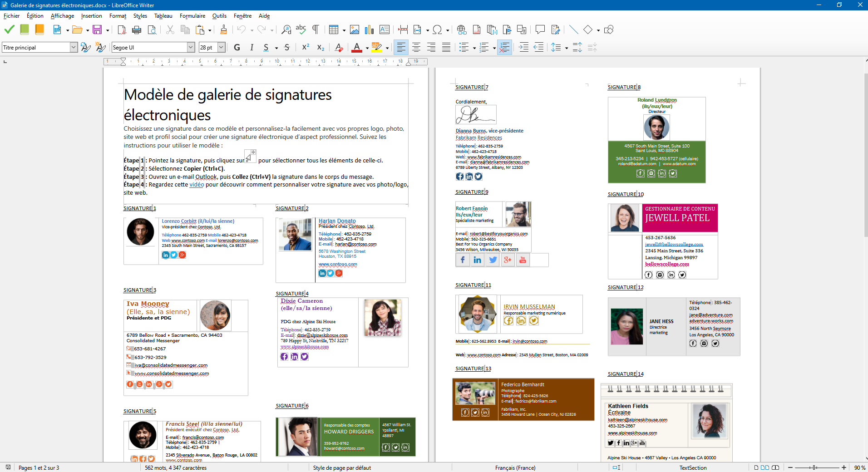
Task: Insert special character omega icon
Action: pyautogui.click(x=437, y=30)
